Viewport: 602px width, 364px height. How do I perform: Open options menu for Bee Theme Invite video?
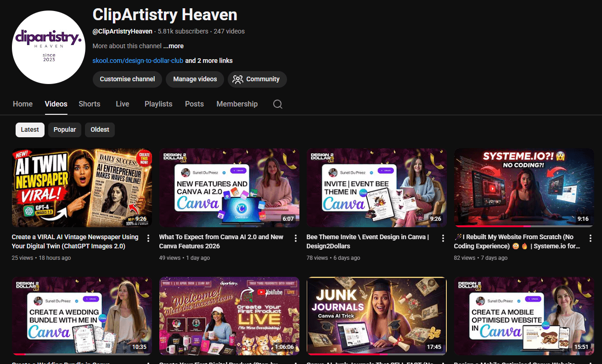tap(443, 238)
